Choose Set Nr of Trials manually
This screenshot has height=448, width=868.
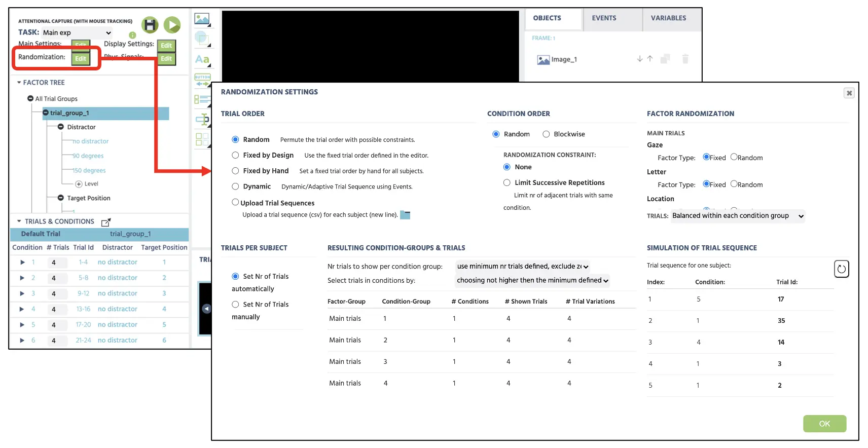[x=235, y=305]
